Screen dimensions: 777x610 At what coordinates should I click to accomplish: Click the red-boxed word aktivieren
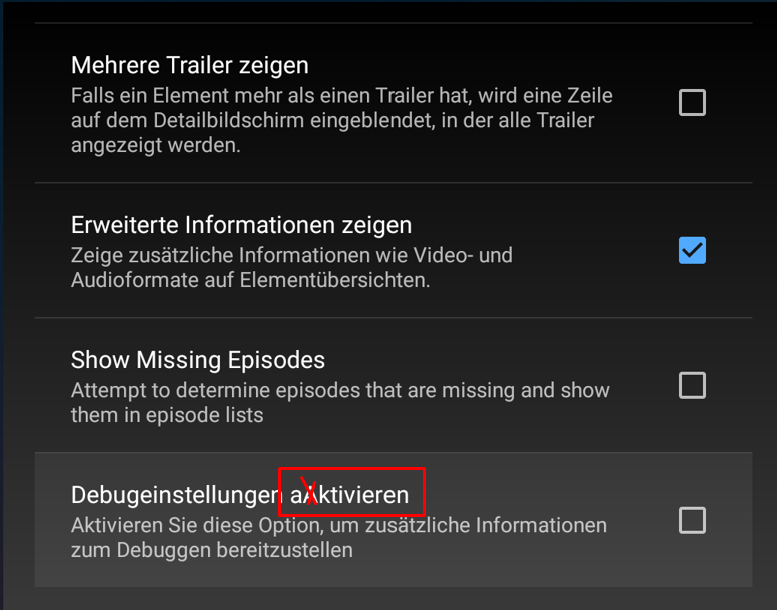pyautogui.click(x=350, y=495)
